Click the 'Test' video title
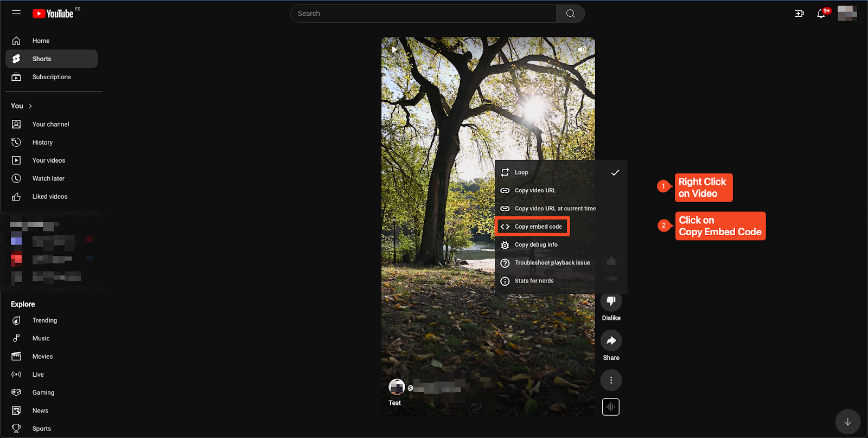868x438 pixels. [394, 403]
